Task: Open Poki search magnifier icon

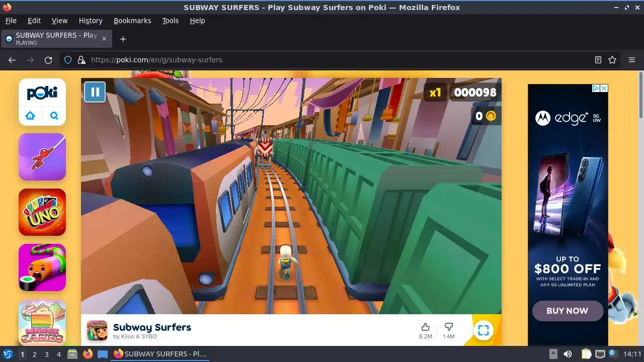Action: (x=54, y=116)
